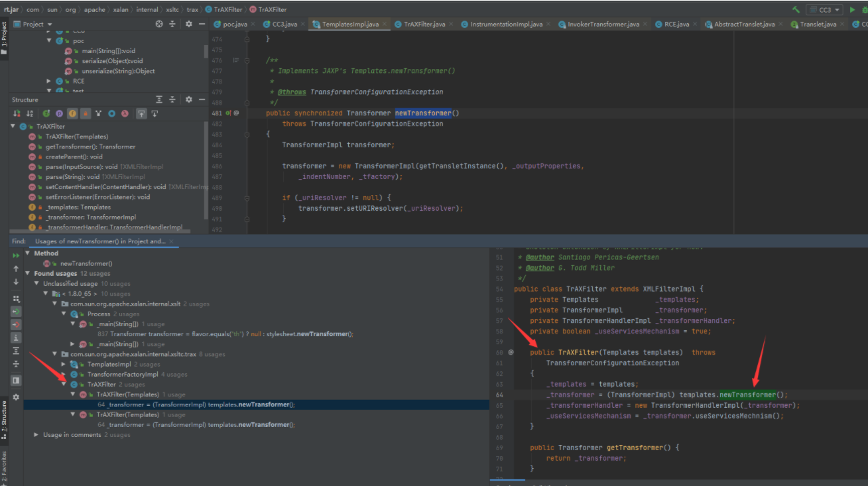Collapse the poc class node in the Project tree

tap(49, 41)
